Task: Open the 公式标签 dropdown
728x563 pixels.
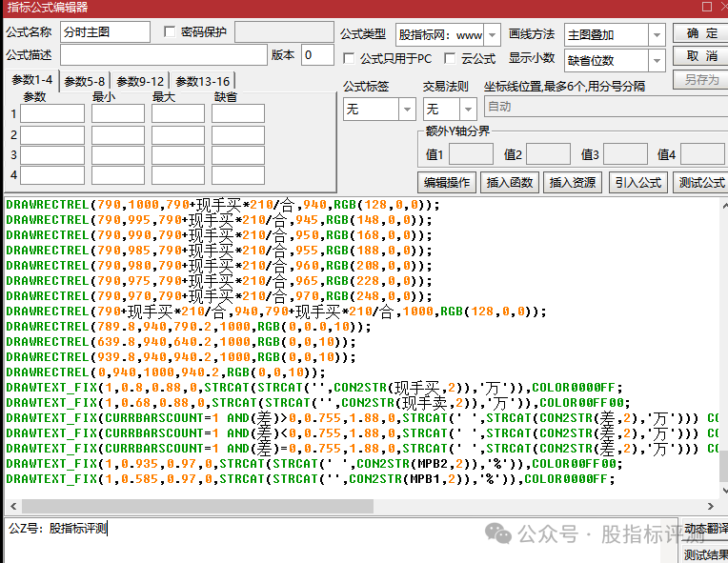Action: 407,109
